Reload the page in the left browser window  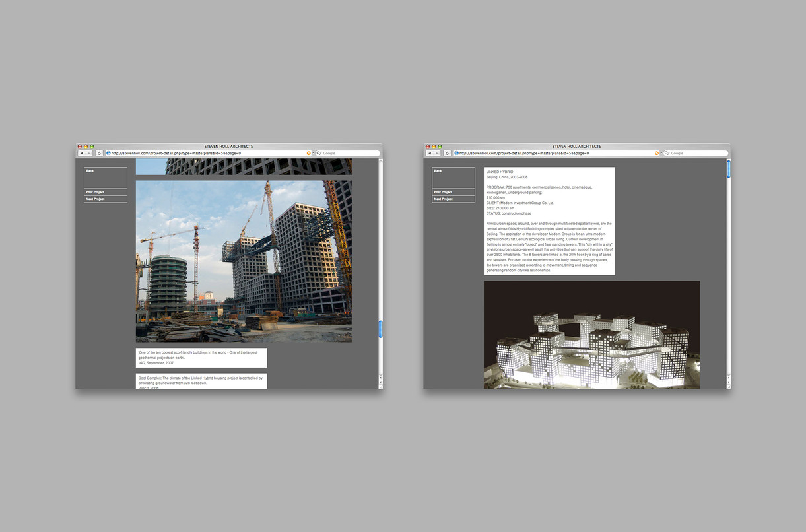point(99,153)
